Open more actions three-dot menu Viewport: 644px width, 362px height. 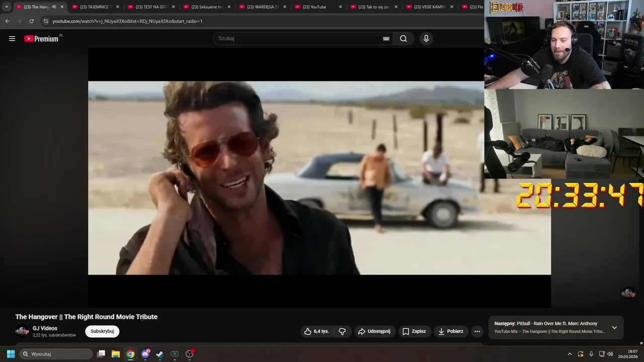pyautogui.click(x=477, y=331)
